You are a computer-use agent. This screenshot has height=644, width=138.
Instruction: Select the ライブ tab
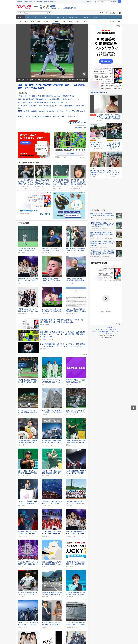click(x=37, y=17)
